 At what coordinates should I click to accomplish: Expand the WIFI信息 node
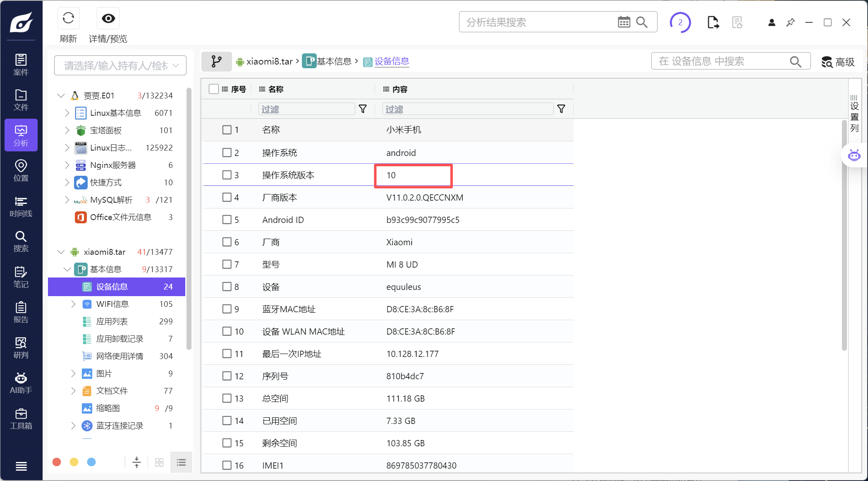coord(73,304)
